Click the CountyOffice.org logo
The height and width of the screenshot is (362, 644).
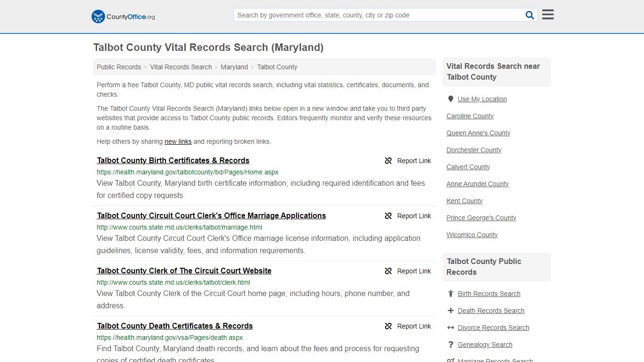pos(123,16)
